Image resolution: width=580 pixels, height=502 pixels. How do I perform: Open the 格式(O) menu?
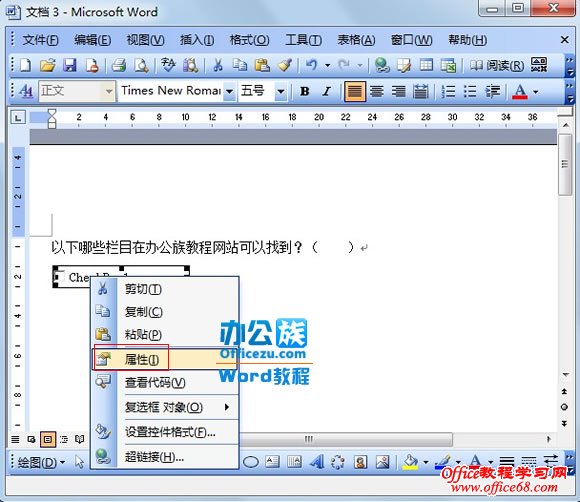[249, 40]
